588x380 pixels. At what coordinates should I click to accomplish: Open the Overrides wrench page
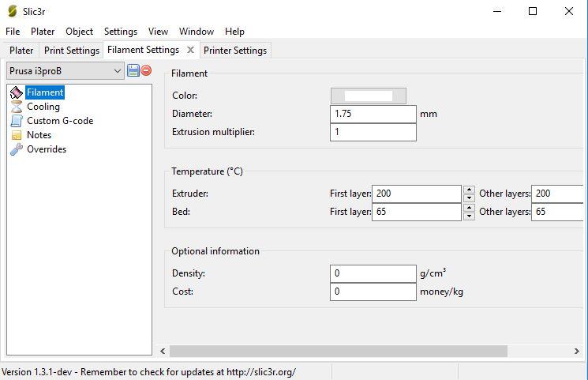[x=46, y=149]
